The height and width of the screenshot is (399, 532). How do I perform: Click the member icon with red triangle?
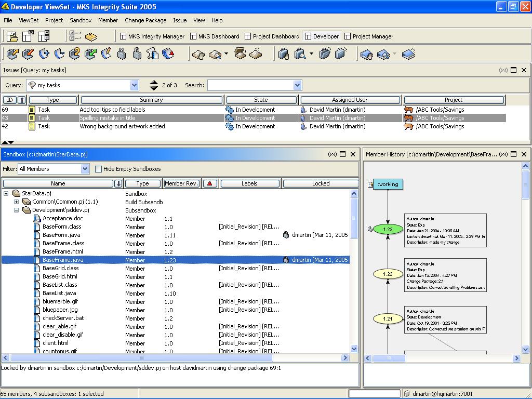[168, 54]
